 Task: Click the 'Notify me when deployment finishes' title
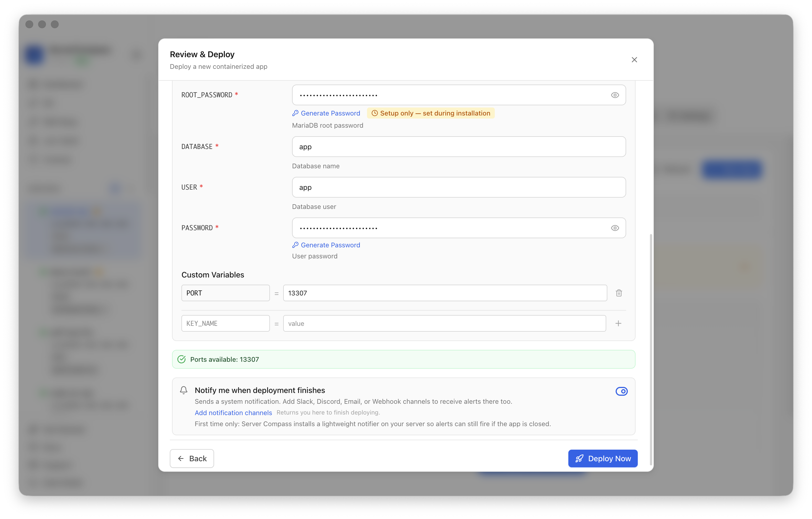(260, 390)
